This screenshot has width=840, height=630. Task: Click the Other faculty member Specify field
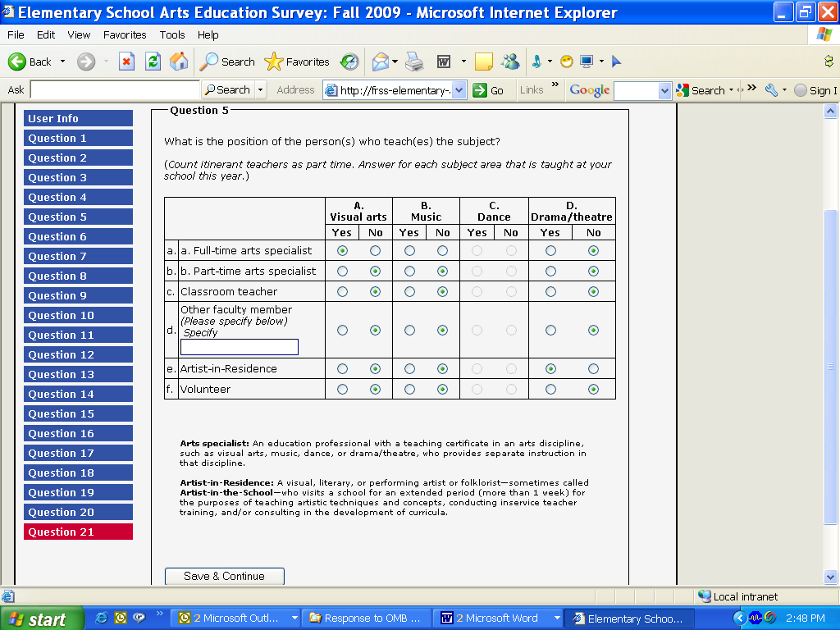click(x=240, y=347)
